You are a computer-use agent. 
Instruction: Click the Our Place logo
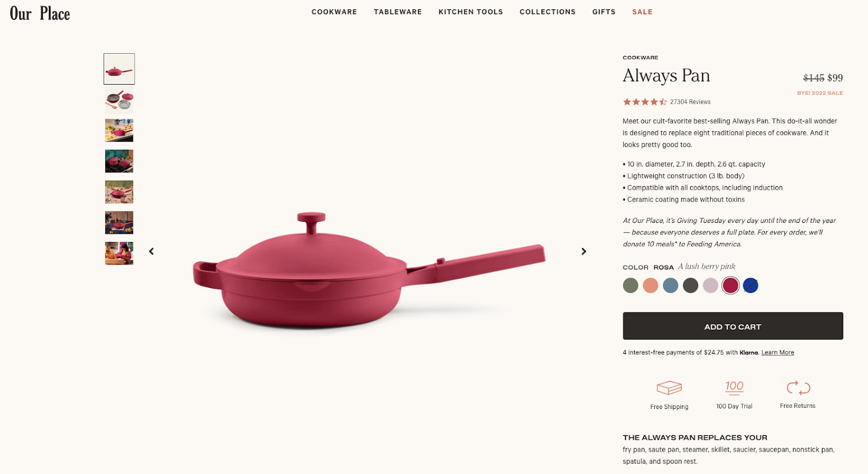click(40, 13)
